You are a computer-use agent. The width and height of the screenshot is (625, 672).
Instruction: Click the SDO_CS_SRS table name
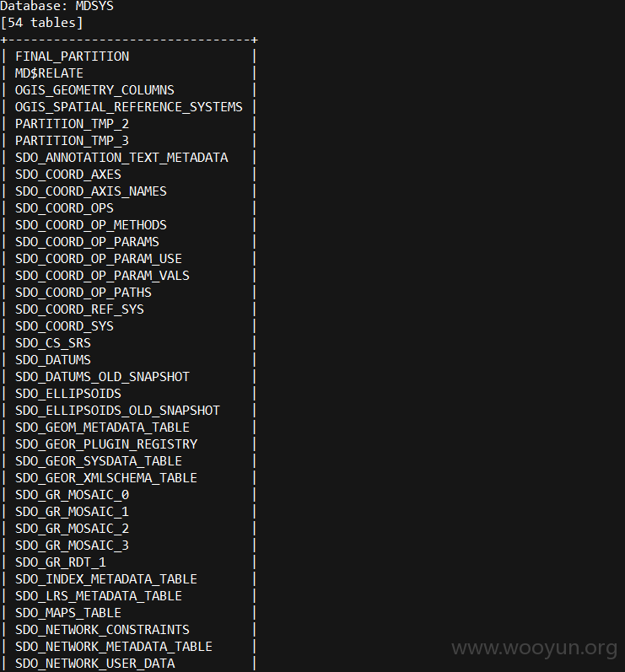pyautogui.click(x=53, y=343)
